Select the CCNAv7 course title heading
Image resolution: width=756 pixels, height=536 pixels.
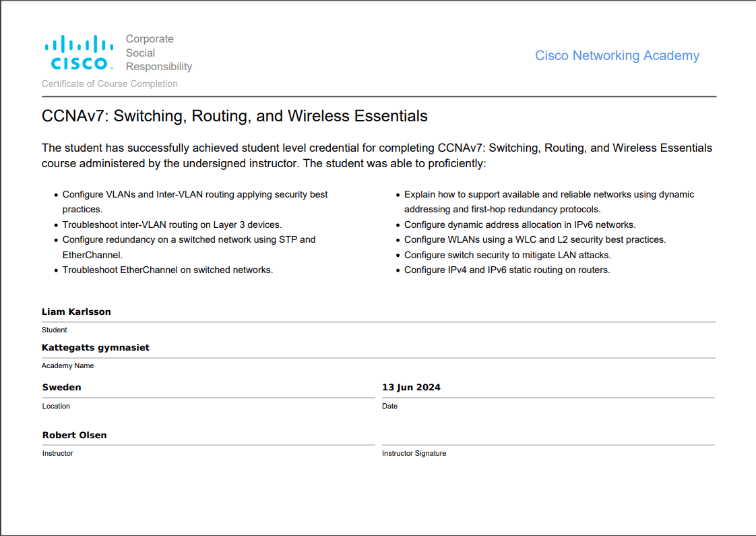[234, 116]
